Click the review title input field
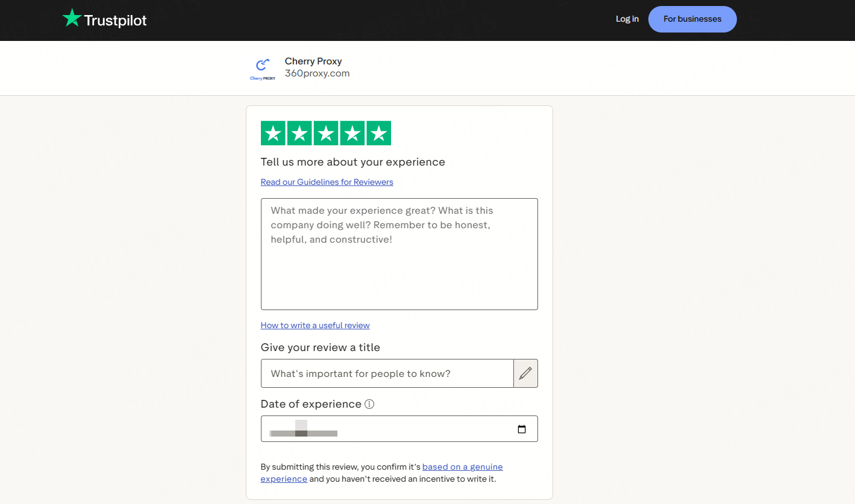This screenshot has width=855, height=504. pos(387,373)
